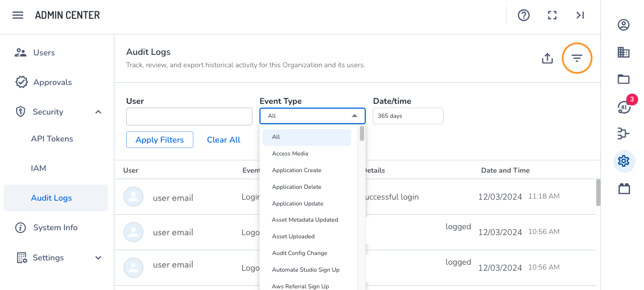
Task: Toggle the filter icon in Audit Logs
Action: point(577,58)
